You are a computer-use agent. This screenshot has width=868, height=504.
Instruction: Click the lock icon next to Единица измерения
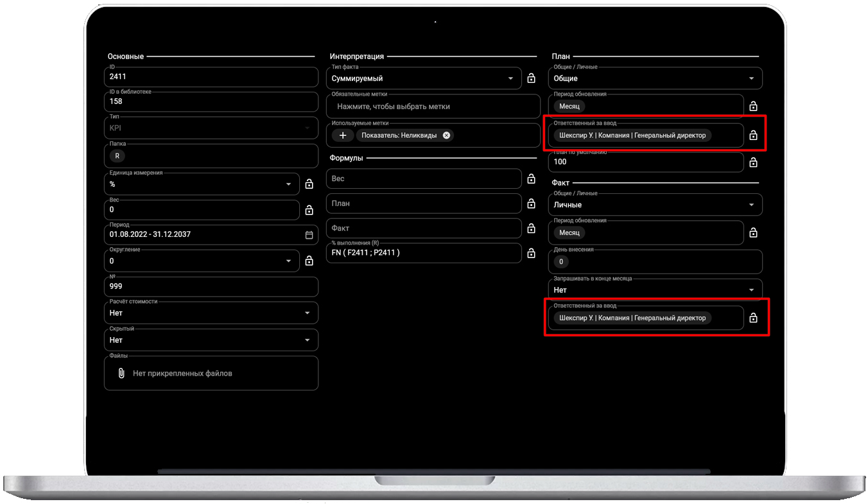pos(309,184)
